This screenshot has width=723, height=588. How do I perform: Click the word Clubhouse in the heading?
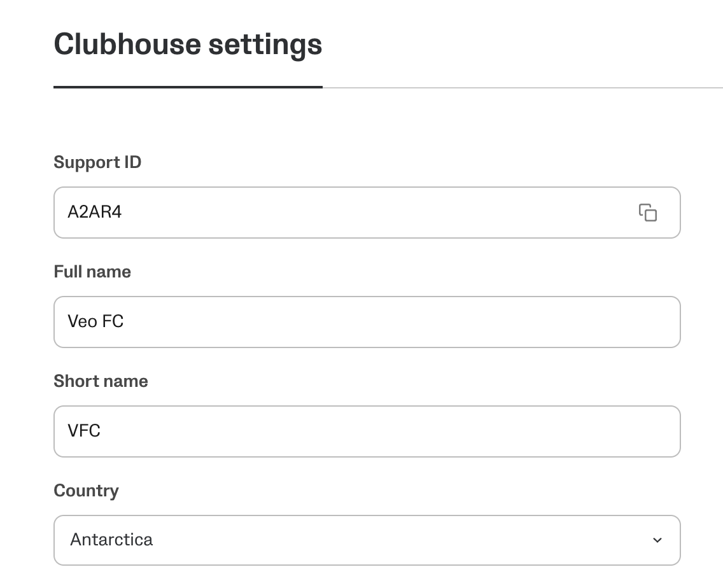[127, 44]
